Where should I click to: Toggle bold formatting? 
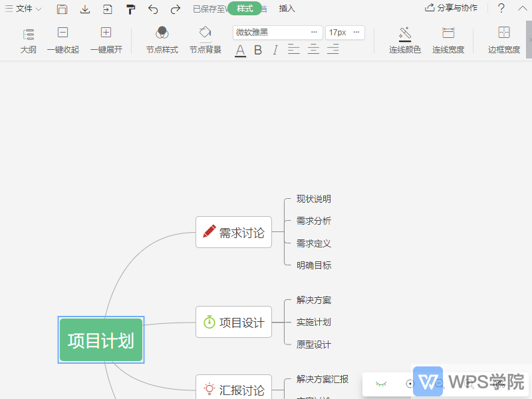coord(258,50)
